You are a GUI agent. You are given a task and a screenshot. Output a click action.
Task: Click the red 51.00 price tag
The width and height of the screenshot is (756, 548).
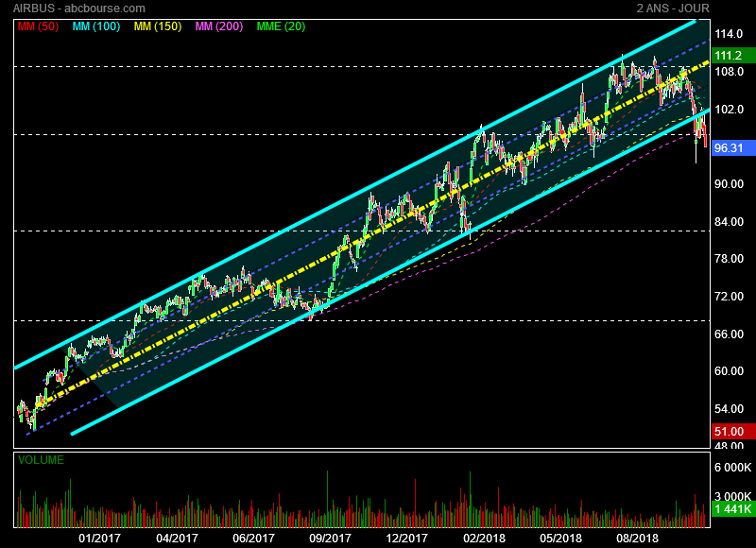[x=733, y=432]
